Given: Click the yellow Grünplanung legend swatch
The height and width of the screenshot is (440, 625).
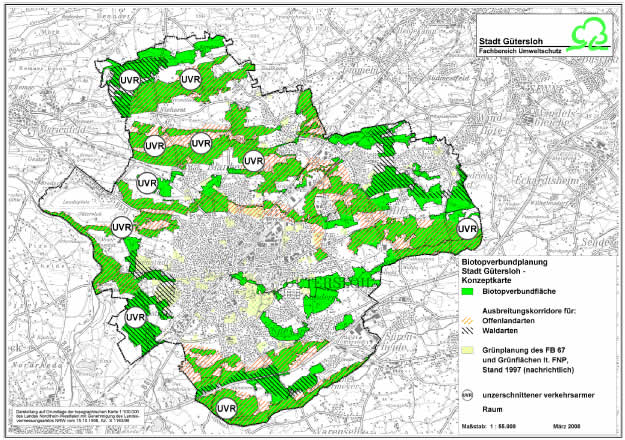Looking at the screenshot, I should click(x=470, y=353).
